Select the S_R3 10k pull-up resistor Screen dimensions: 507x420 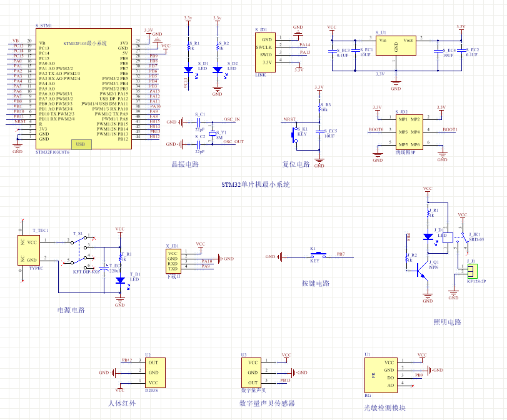pyautogui.click(x=319, y=107)
